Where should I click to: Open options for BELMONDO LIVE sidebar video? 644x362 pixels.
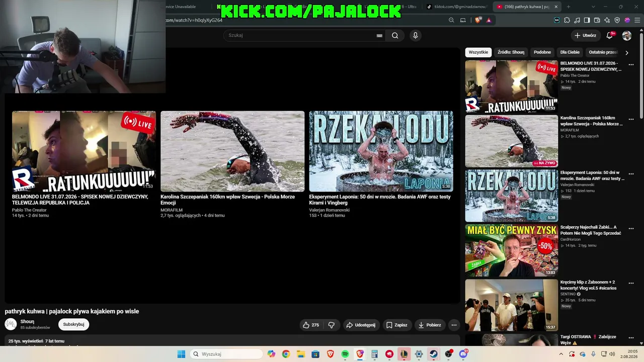tap(631, 64)
